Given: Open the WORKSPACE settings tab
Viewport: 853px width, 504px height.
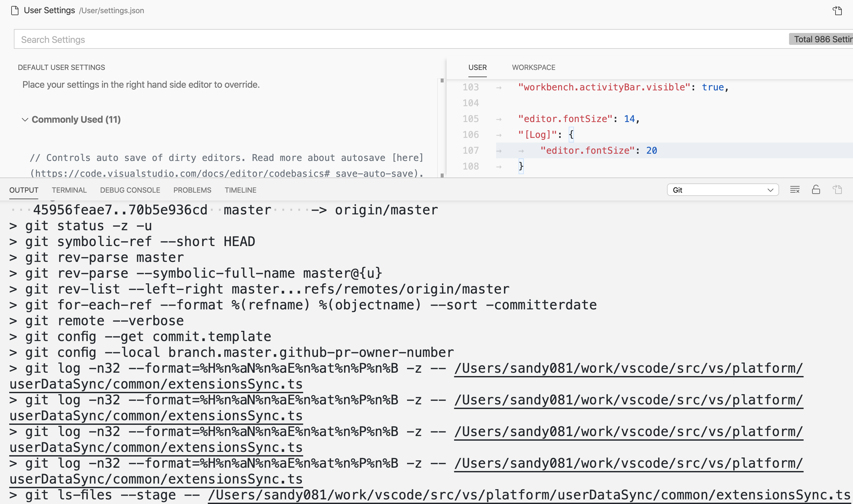Looking at the screenshot, I should click(x=533, y=67).
